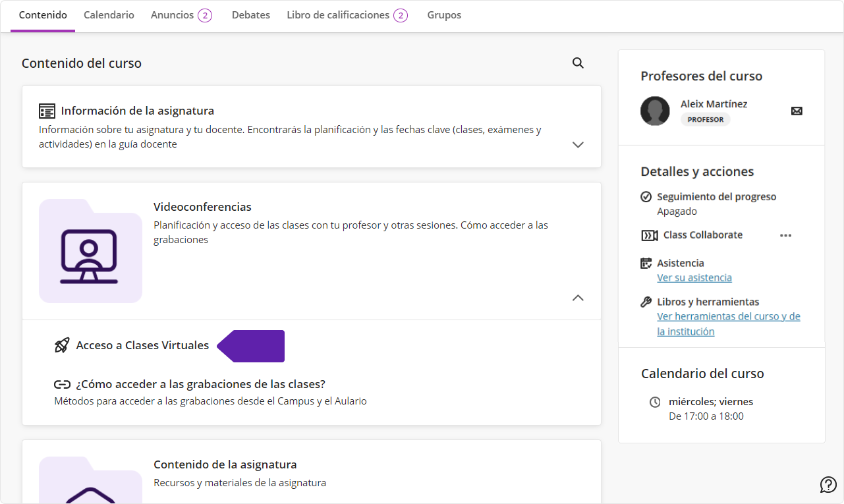The image size is (844, 504).
Task: Send email to Aleix Martínez via envelope icon
Action: click(797, 111)
